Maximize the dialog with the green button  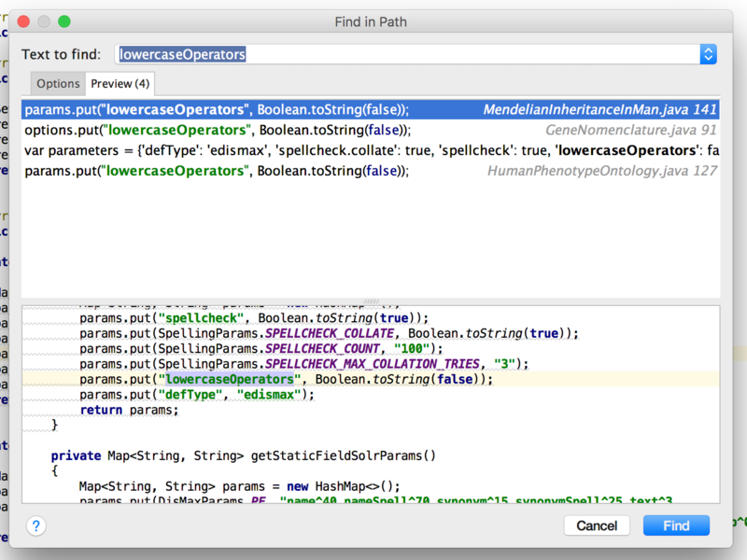64,21
